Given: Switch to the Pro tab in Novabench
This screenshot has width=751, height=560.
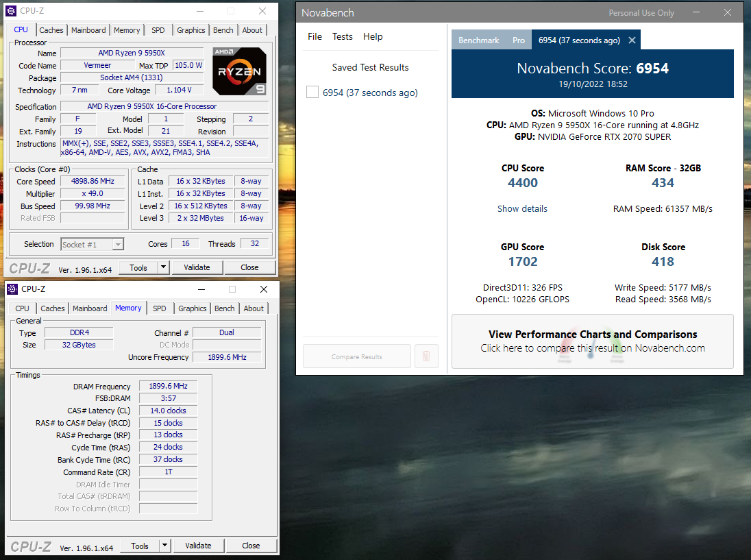Looking at the screenshot, I should tap(518, 40).
